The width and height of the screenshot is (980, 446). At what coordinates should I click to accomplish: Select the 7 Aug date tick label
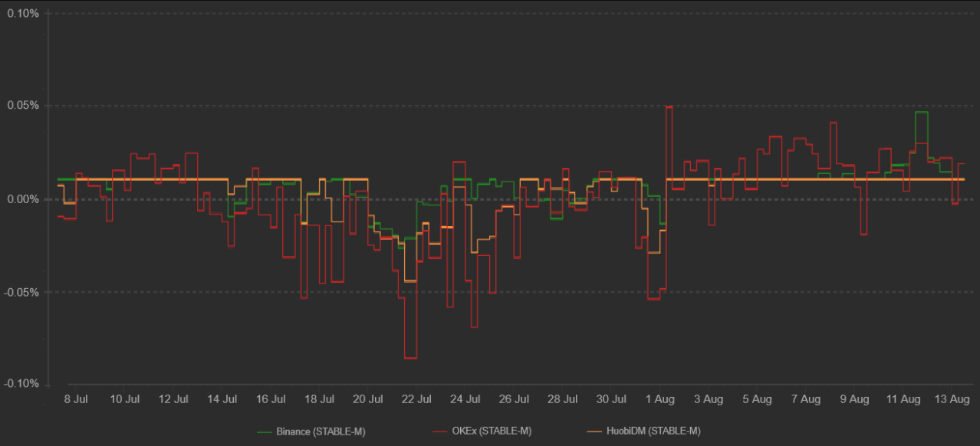pos(805,399)
